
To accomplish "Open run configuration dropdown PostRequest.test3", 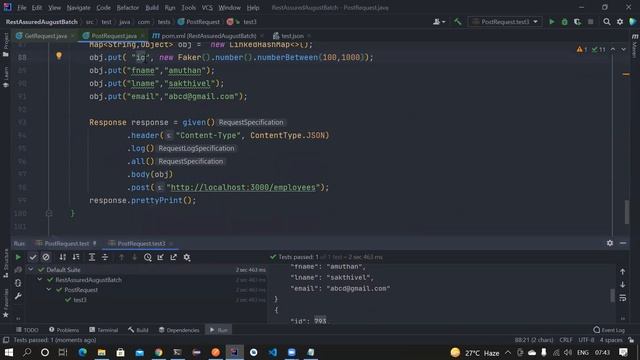I will tap(505, 22).
